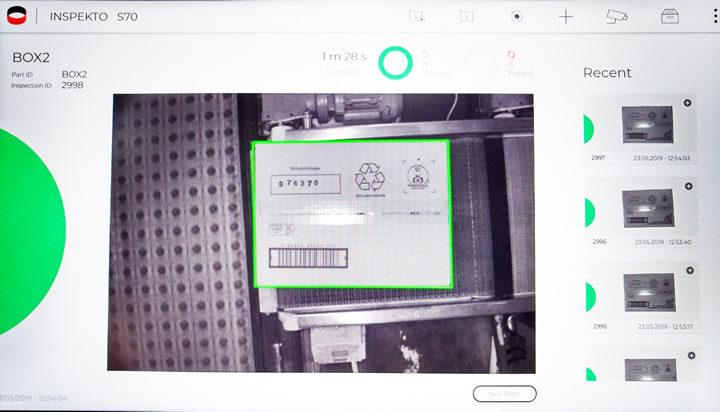The height and width of the screenshot is (412, 720).
Task: Click the '1 m 28 s' duration text
Action: tap(344, 56)
